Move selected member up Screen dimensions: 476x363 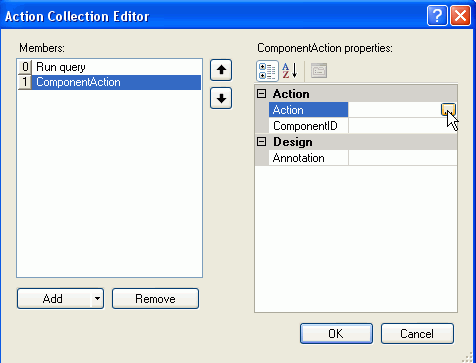coord(221,70)
